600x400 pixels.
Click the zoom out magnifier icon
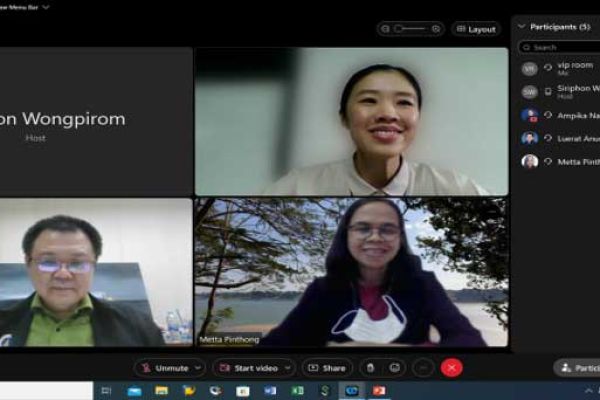386,29
